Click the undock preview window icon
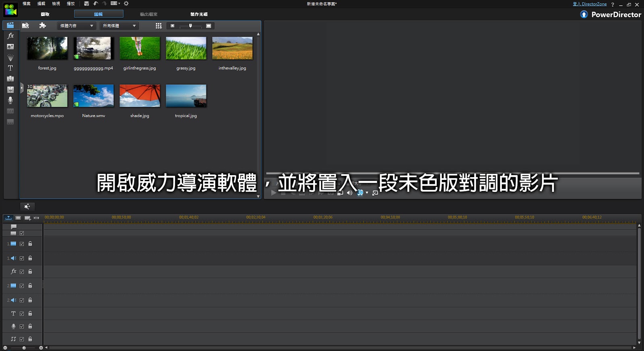Viewport: 644px width, 351px height. pos(375,193)
